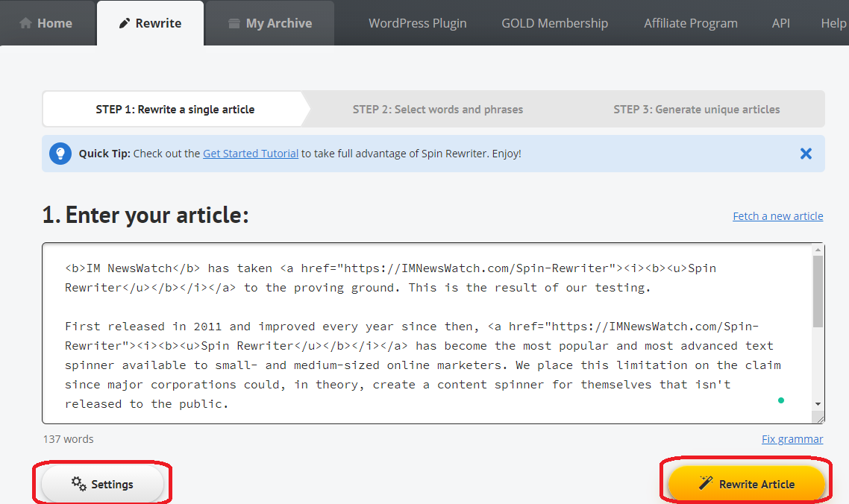Click the Rewrite Article button
The height and width of the screenshot is (504, 849).
(x=746, y=483)
